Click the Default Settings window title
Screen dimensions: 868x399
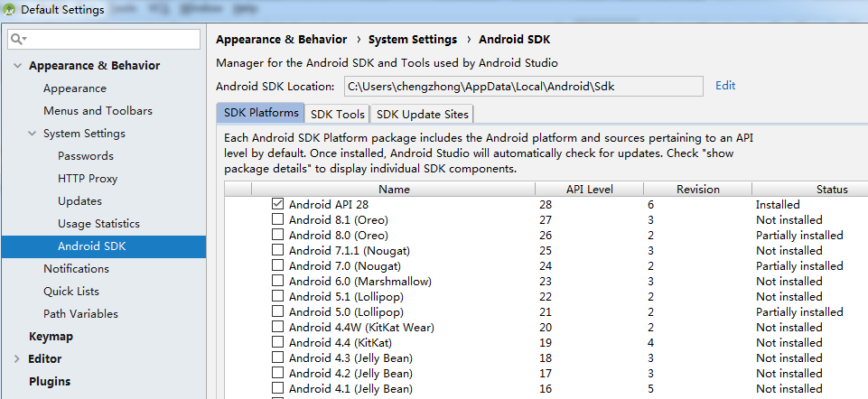62,10
